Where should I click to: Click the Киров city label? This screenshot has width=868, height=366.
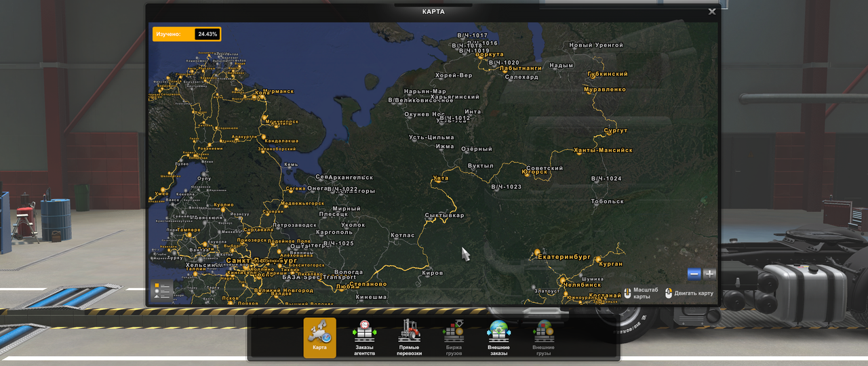pyautogui.click(x=433, y=273)
